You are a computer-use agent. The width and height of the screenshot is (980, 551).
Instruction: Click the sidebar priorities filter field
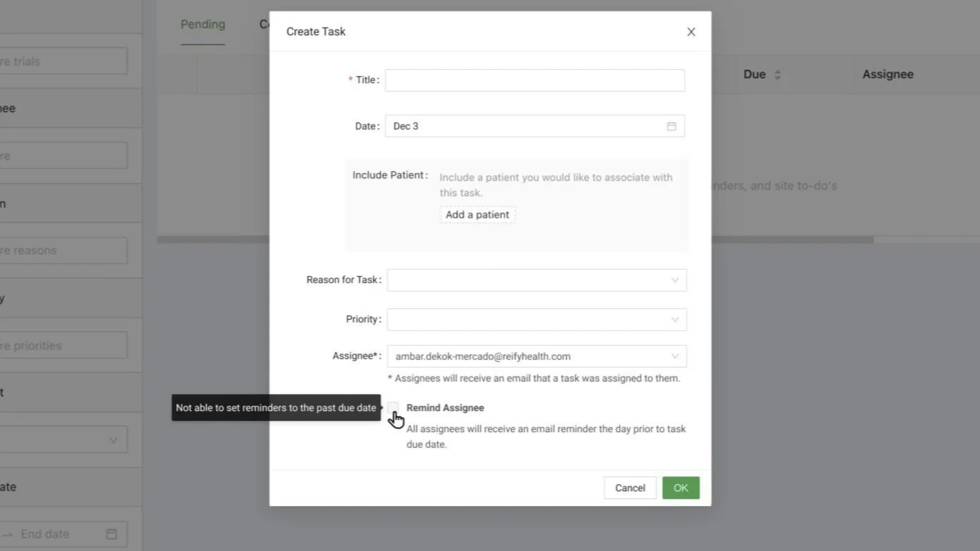point(63,346)
